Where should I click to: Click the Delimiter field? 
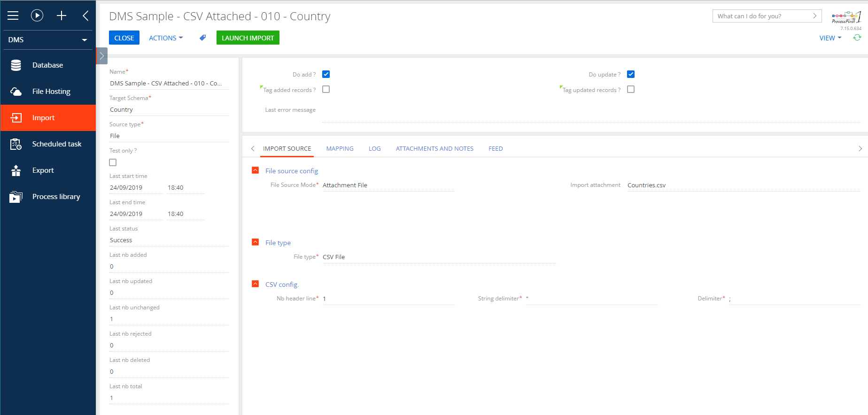(x=795, y=299)
